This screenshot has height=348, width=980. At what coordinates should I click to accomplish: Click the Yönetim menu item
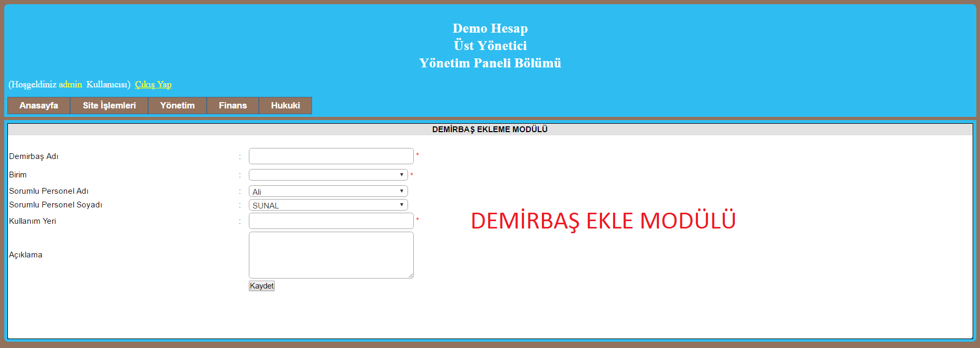[x=177, y=105]
